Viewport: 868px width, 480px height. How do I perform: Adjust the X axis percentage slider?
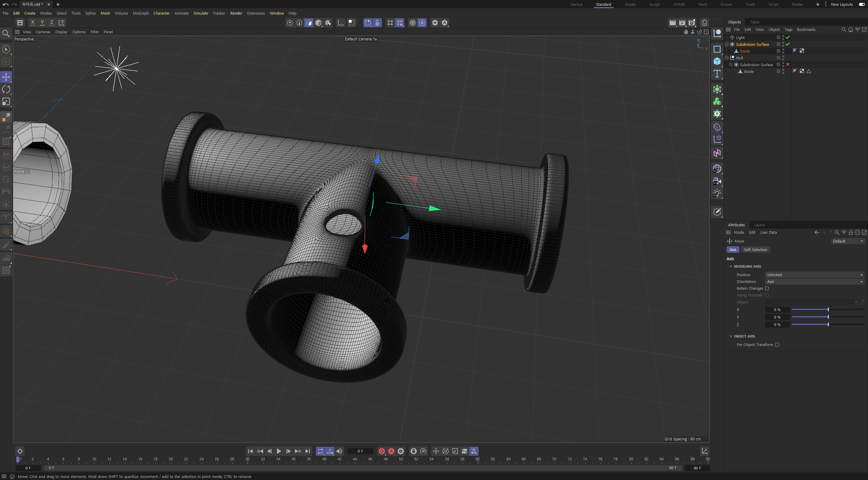(x=828, y=310)
